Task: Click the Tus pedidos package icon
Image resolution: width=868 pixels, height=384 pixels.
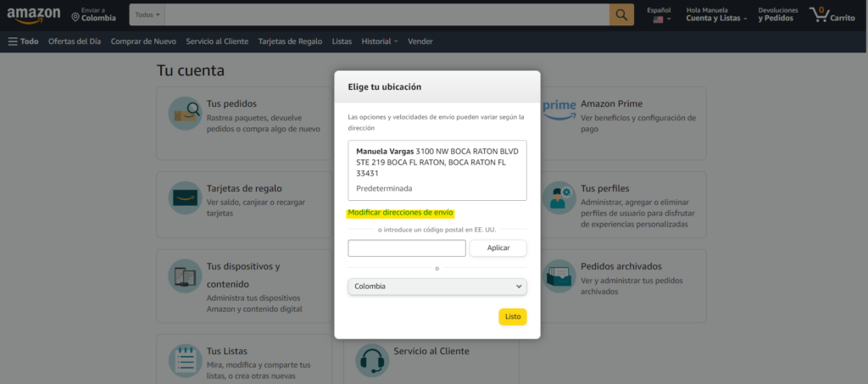Action: pos(185,114)
